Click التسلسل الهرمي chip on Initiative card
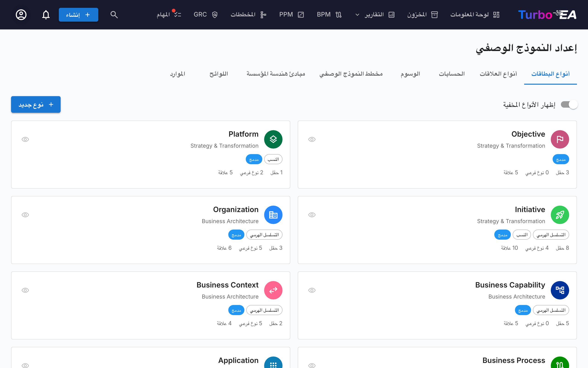 pyautogui.click(x=551, y=235)
